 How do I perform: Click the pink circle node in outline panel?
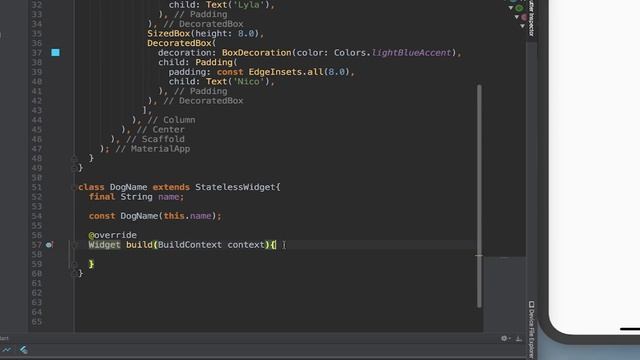tap(524, 17)
